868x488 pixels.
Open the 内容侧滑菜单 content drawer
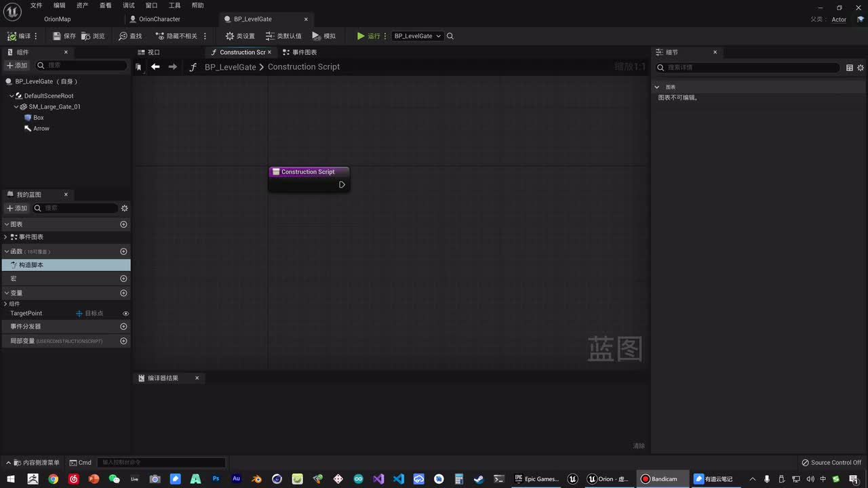33,462
